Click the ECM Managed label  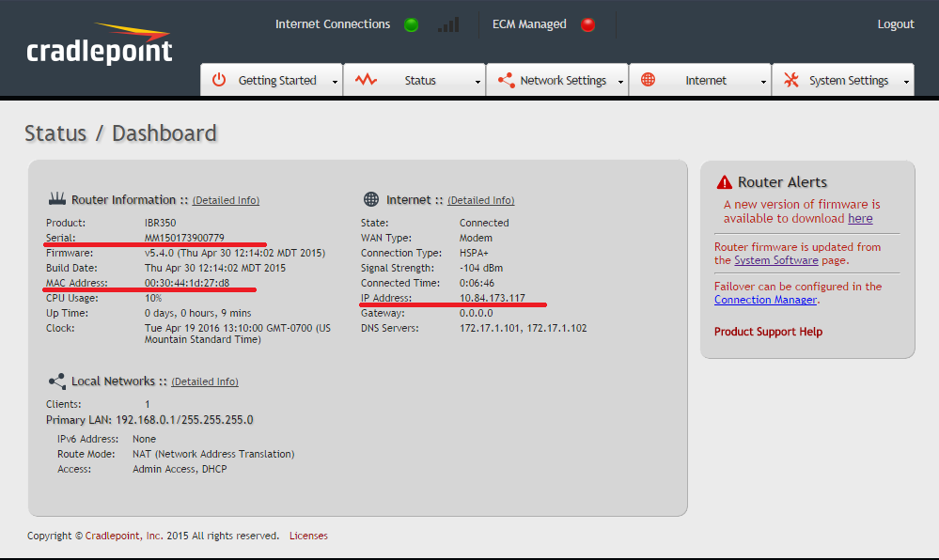pos(529,24)
